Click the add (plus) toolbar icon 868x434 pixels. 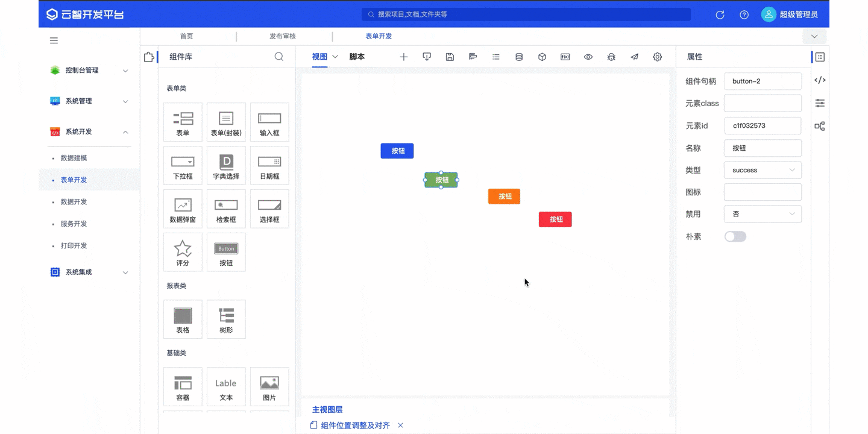point(404,57)
